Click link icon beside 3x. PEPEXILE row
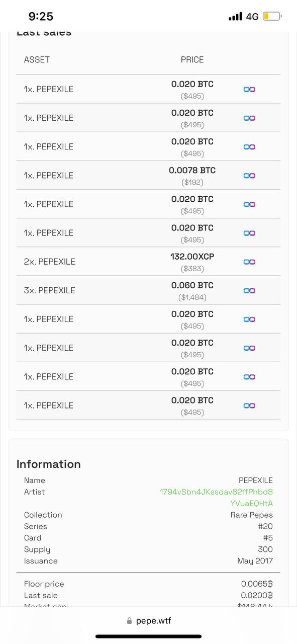Viewport: 297px width, 644px height. (249, 290)
